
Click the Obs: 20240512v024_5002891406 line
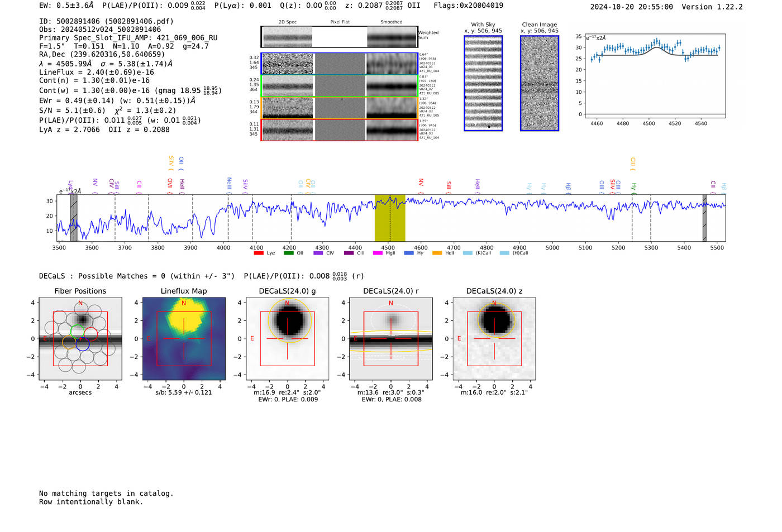coord(100,30)
